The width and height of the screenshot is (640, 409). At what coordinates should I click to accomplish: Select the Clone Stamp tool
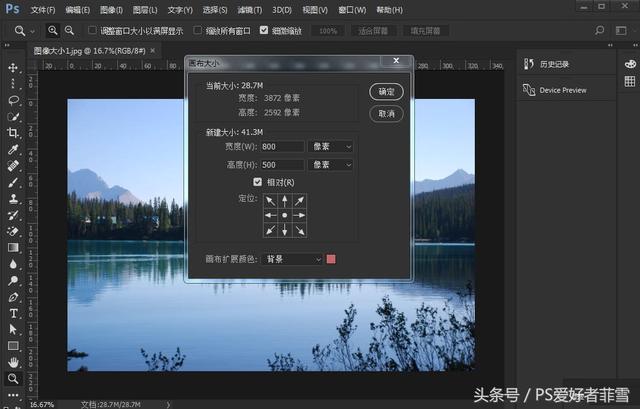point(13,199)
